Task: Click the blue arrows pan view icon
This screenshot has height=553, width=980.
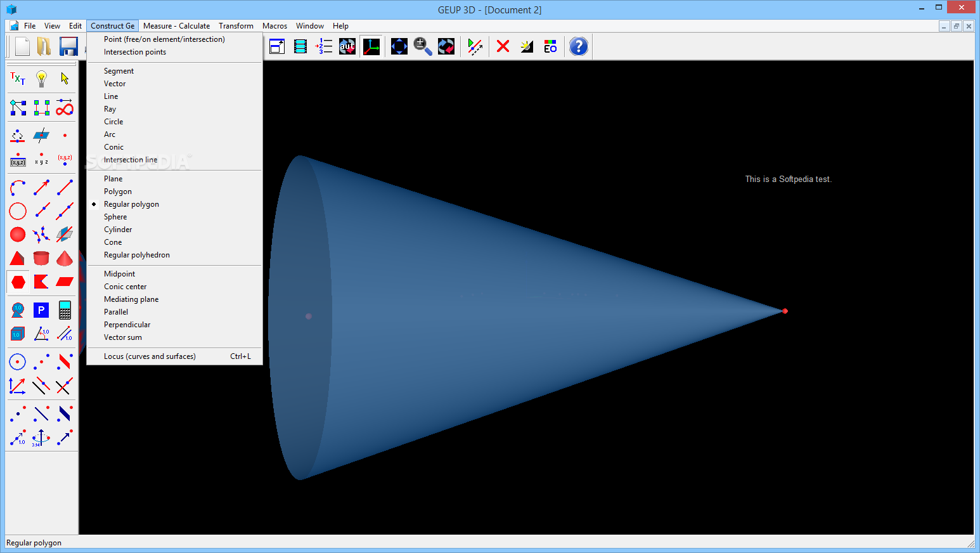Action: tap(399, 46)
